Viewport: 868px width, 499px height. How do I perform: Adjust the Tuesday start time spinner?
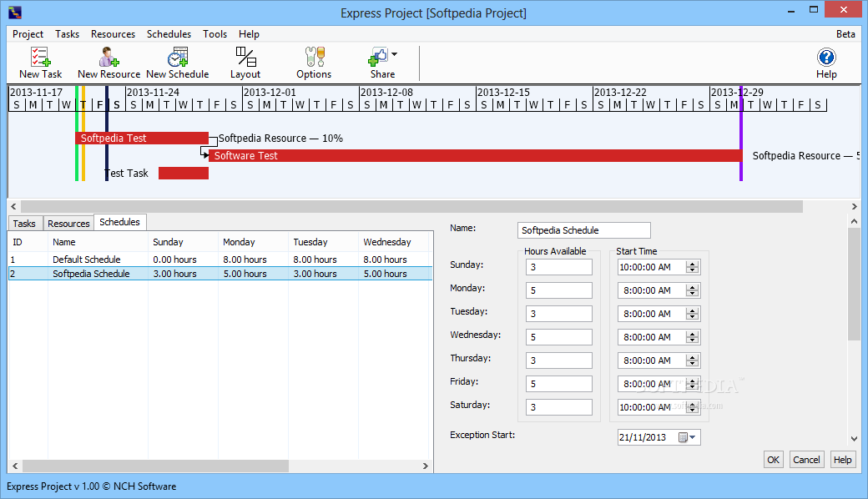pyautogui.click(x=692, y=314)
